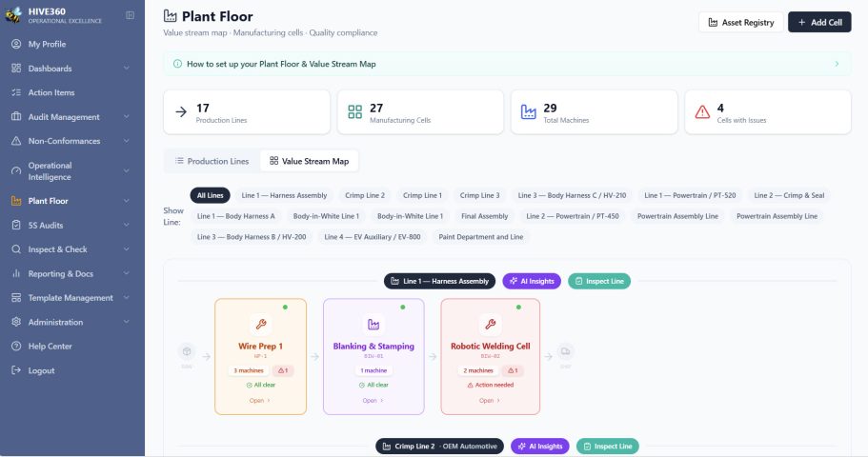Expand the Plant Floor chevron
Screen dimensions: 868x457
[x=126, y=201]
